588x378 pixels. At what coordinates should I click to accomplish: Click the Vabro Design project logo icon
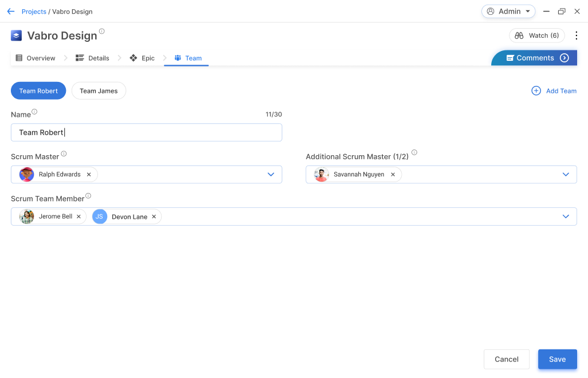[x=15, y=35]
